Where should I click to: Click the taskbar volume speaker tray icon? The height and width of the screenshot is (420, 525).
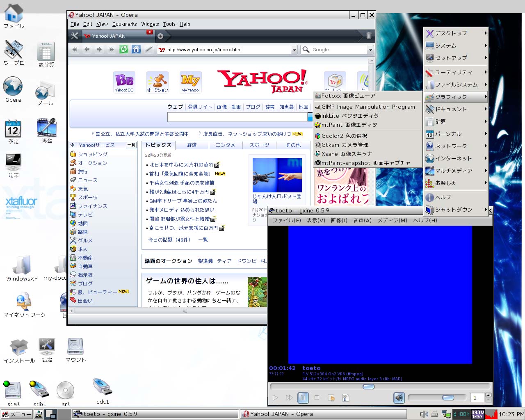pos(424,414)
